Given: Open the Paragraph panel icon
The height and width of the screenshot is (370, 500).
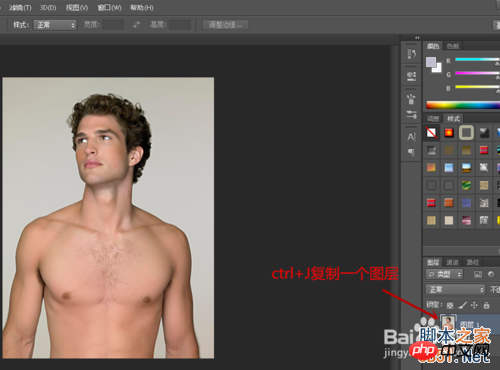Looking at the screenshot, I should click(412, 152).
